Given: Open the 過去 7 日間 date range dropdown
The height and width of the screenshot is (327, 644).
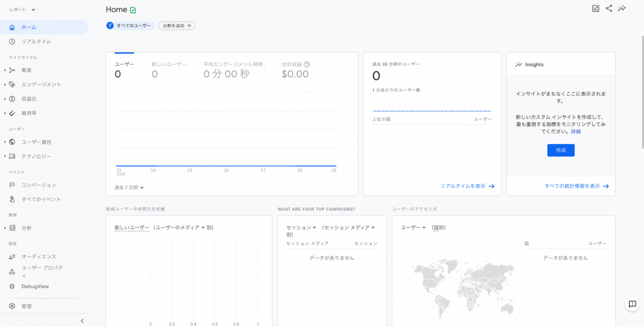Looking at the screenshot, I should point(129,188).
